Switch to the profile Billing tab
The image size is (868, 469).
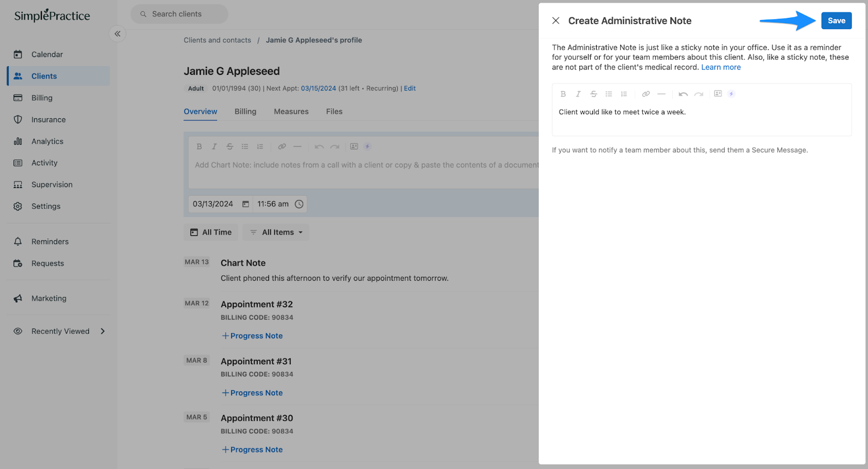tap(245, 111)
